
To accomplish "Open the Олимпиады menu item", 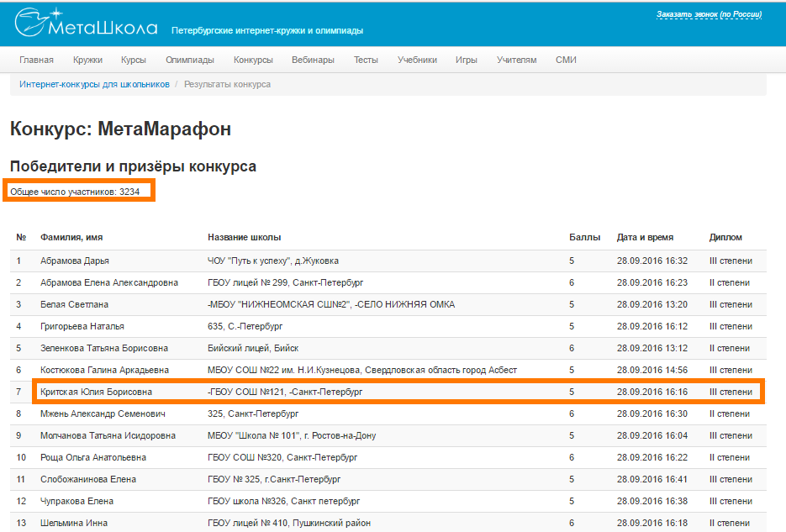I will point(190,60).
